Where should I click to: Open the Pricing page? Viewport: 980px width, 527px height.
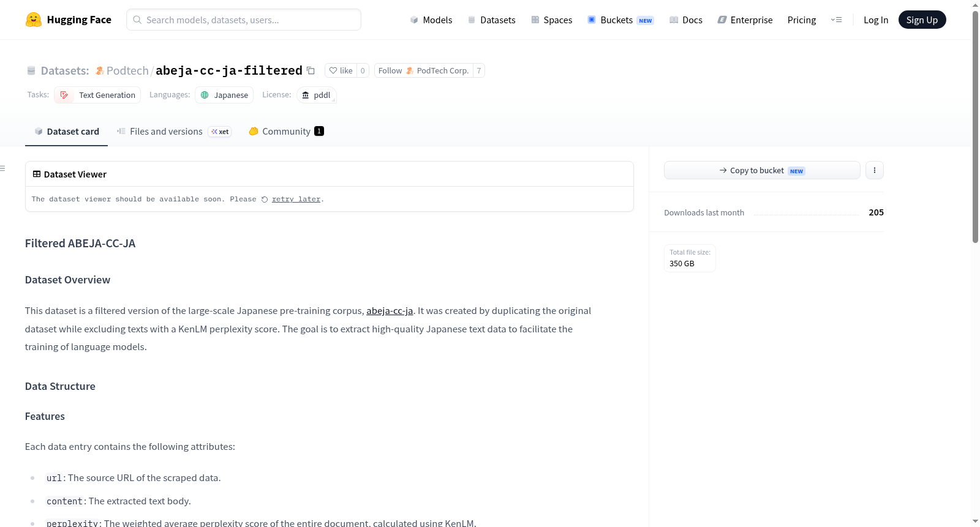click(x=802, y=20)
